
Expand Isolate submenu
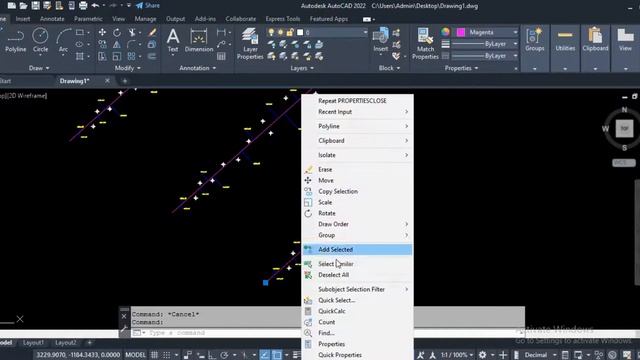point(358,156)
